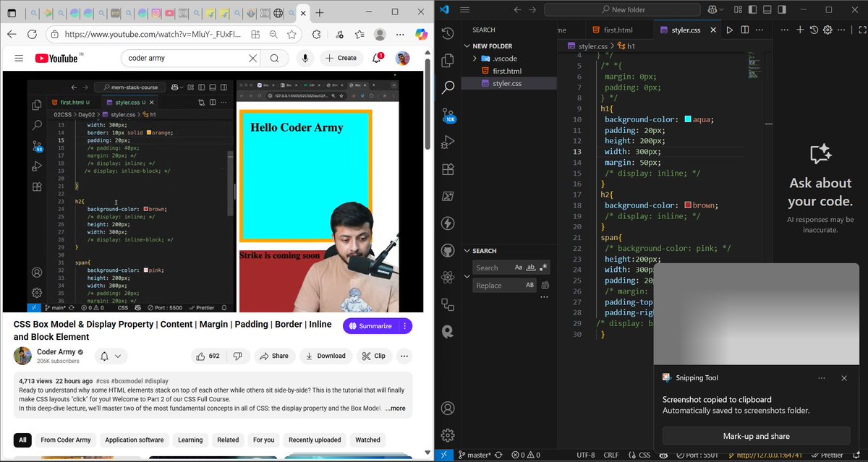The height and width of the screenshot is (462, 868).
Task: Click the YouTube search magnifier button
Action: (x=275, y=59)
